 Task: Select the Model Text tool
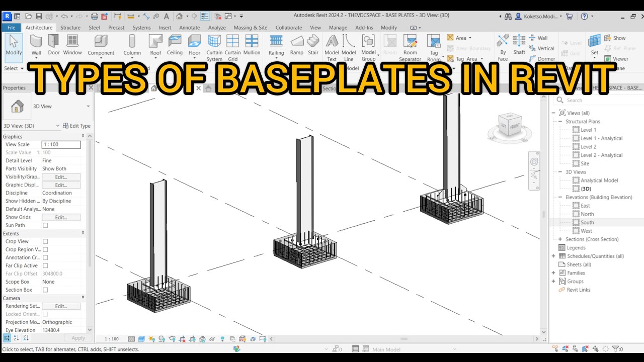[x=332, y=48]
